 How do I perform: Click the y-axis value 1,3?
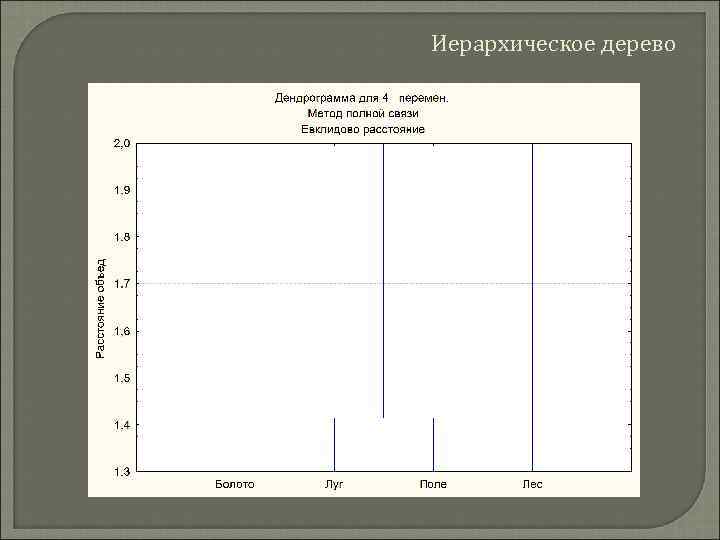click(122, 472)
